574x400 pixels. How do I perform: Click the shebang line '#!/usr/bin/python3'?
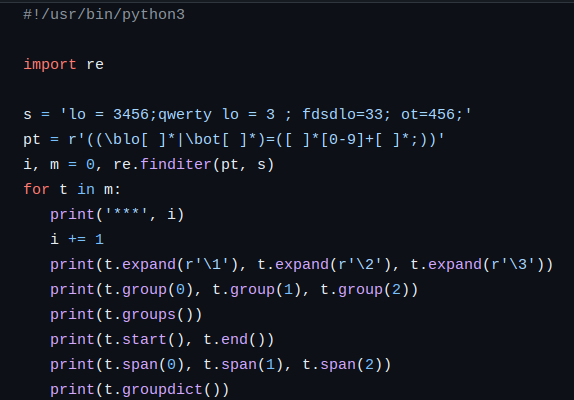[x=104, y=15]
